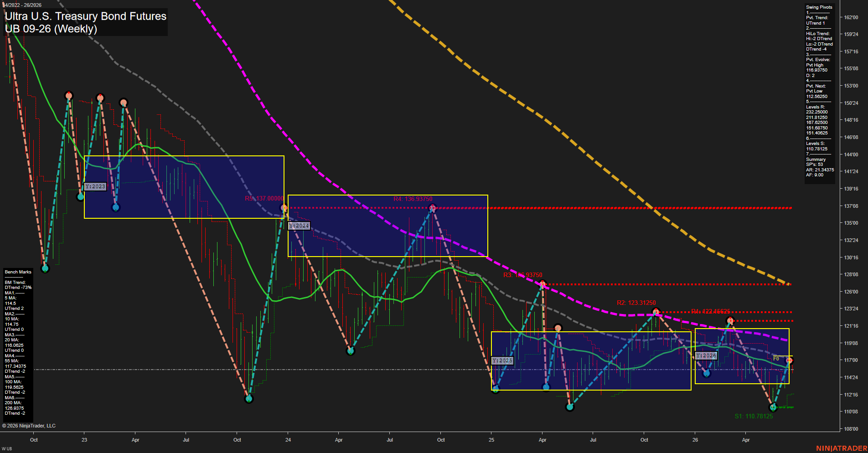868x453 pixels.
Task: Click the F0 label near the latest bar
Action: pyautogui.click(x=776, y=359)
